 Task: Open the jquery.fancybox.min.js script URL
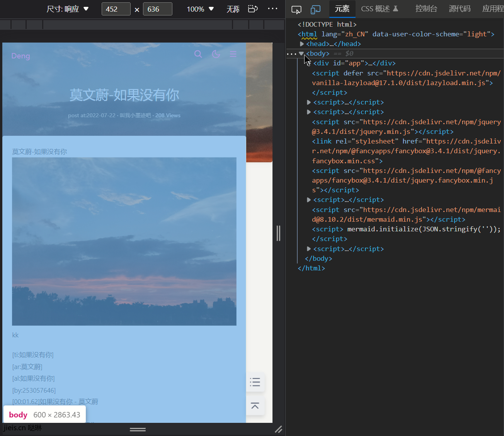[406, 180]
